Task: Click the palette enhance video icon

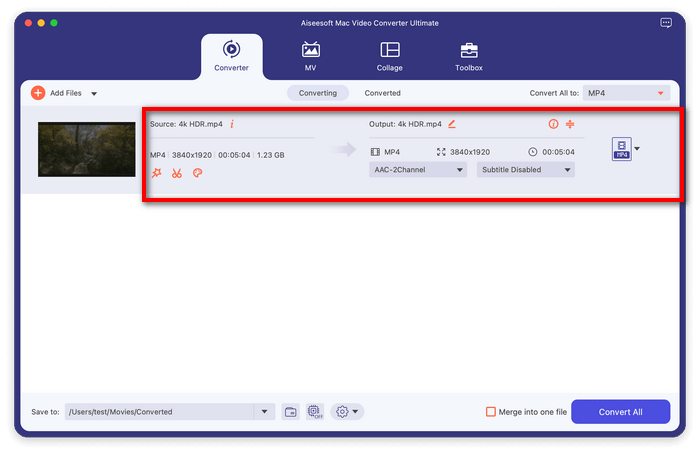Action: [x=197, y=173]
